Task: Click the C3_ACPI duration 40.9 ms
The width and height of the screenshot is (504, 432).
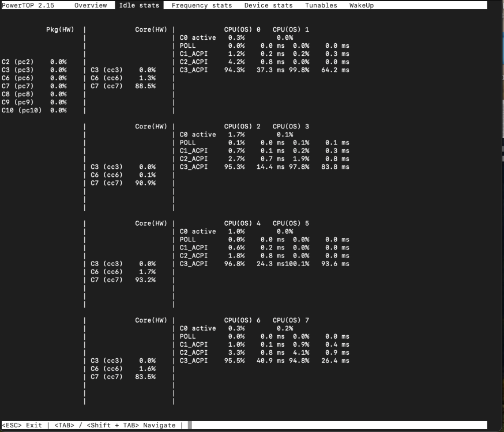Action: tap(270, 361)
